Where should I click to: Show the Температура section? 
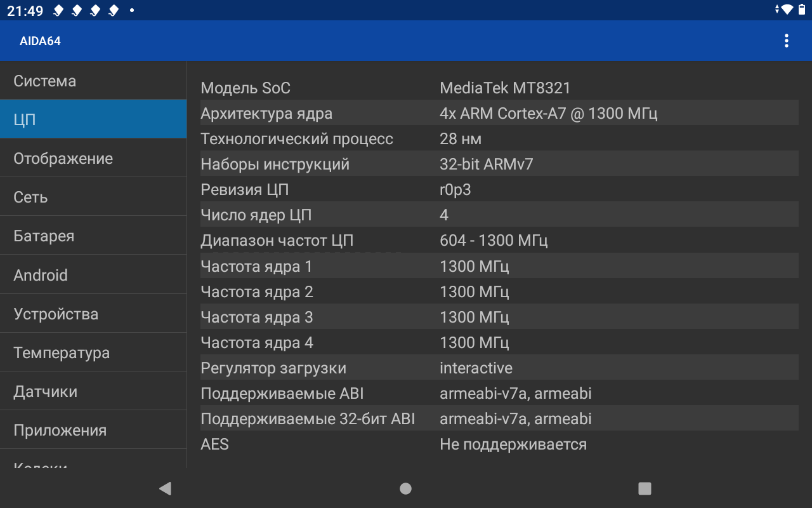[x=93, y=353]
